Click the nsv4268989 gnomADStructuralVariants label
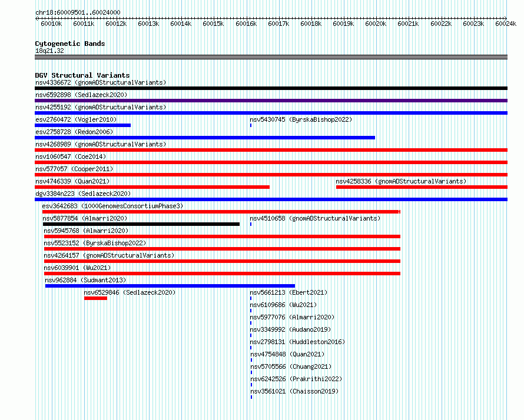This screenshot has height=420, width=524. pyautogui.click(x=101, y=144)
